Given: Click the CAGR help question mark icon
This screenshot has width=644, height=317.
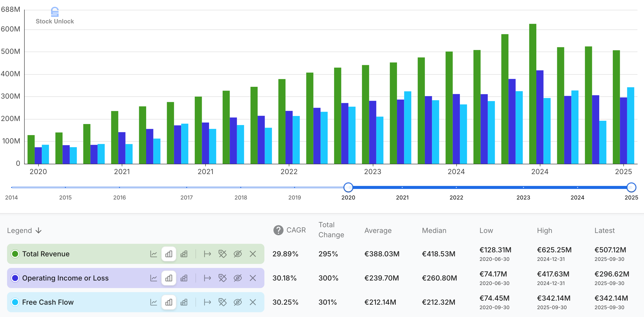Looking at the screenshot, I should click(278, 230).
